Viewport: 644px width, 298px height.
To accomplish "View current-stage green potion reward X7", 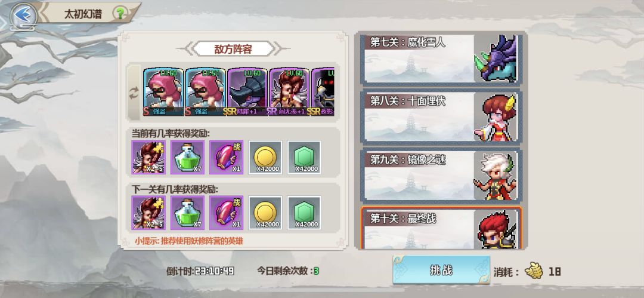I will tap(187, 157).
